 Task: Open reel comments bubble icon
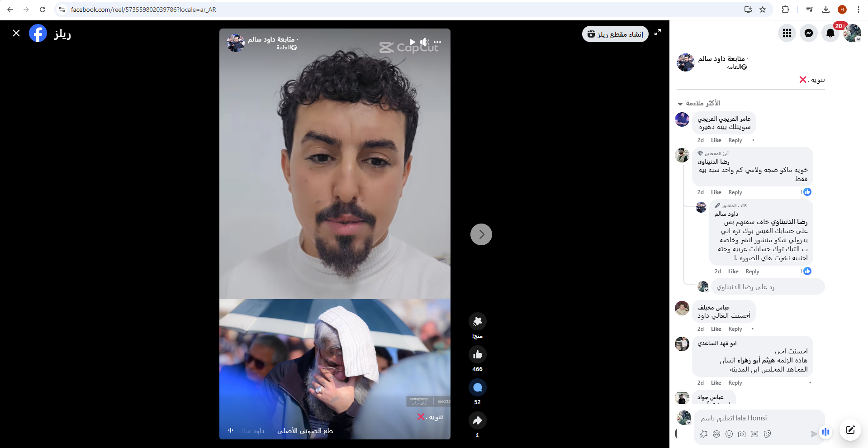click(477, 387)
